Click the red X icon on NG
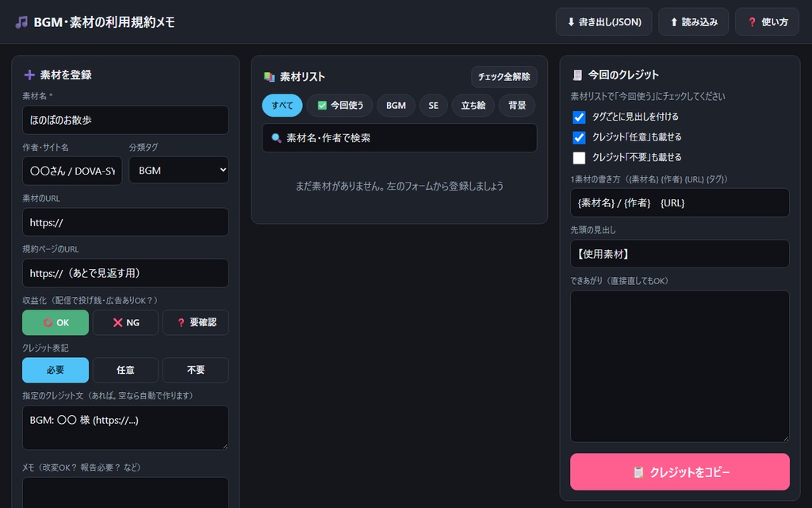The image size is (812, 508). coord(117,322)
